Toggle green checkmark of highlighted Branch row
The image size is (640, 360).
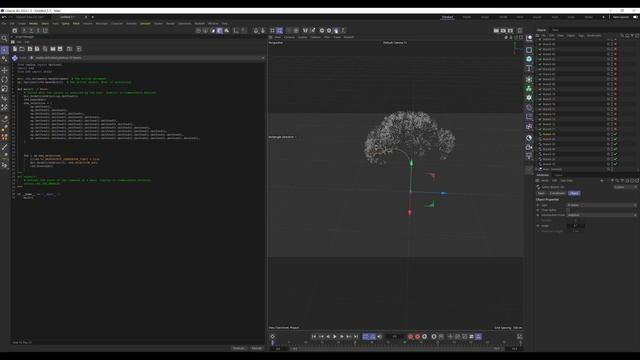[616, 134]
